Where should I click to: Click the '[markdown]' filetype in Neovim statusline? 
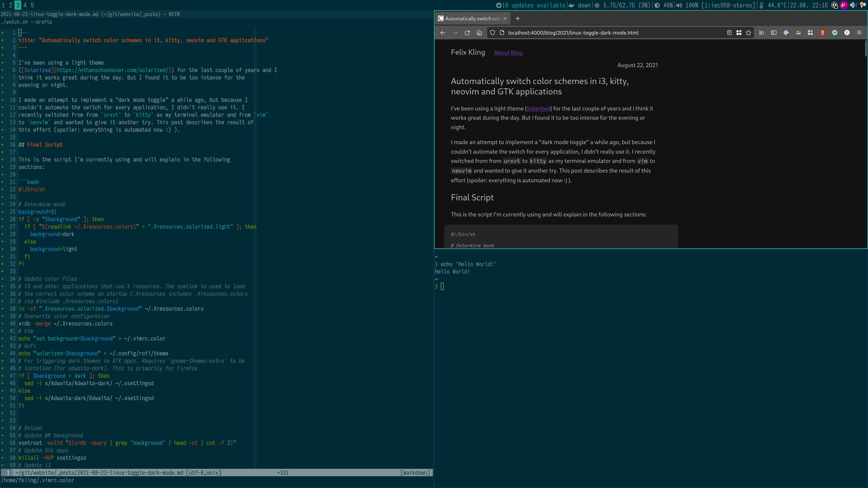point(415,473)
